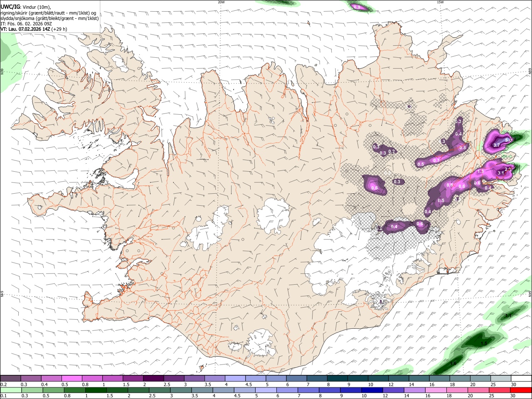
Task: Click the '0.7' precipitation value on the map
Action: (436, 160)
